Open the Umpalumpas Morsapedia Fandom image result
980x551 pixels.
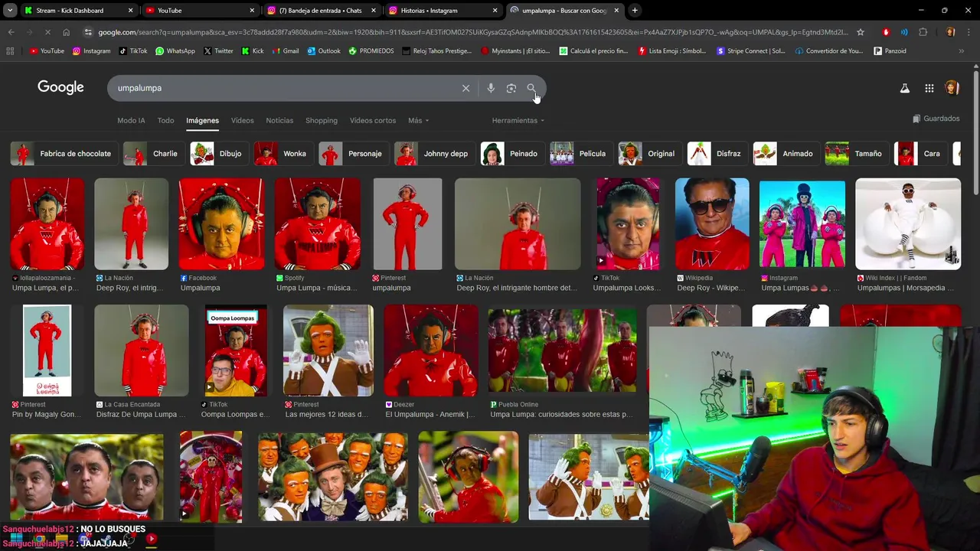pos(908,223)
